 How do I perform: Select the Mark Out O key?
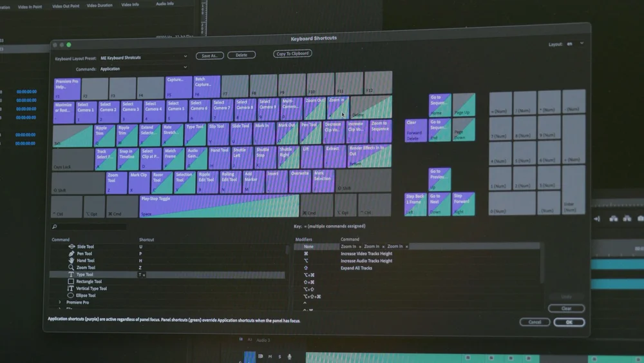tap(287, 133)
